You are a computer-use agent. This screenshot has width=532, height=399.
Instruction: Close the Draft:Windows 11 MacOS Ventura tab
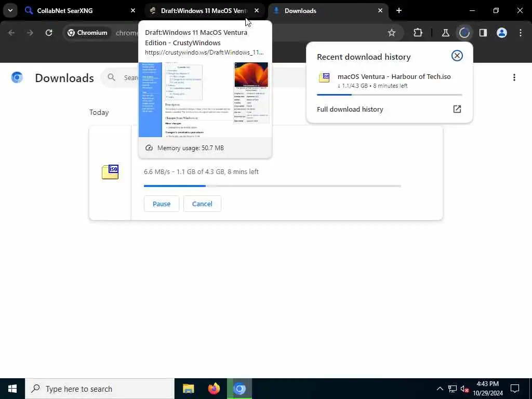(257, 10)
